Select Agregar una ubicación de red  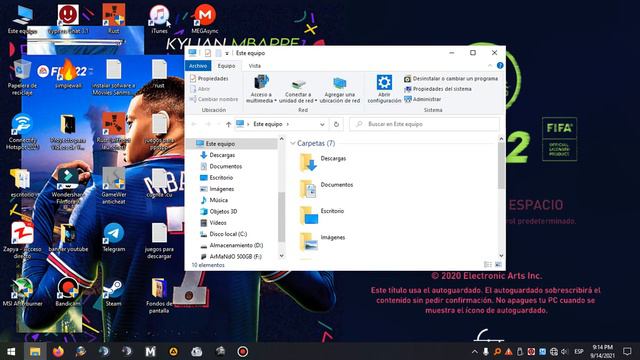[x=340, y=89]
